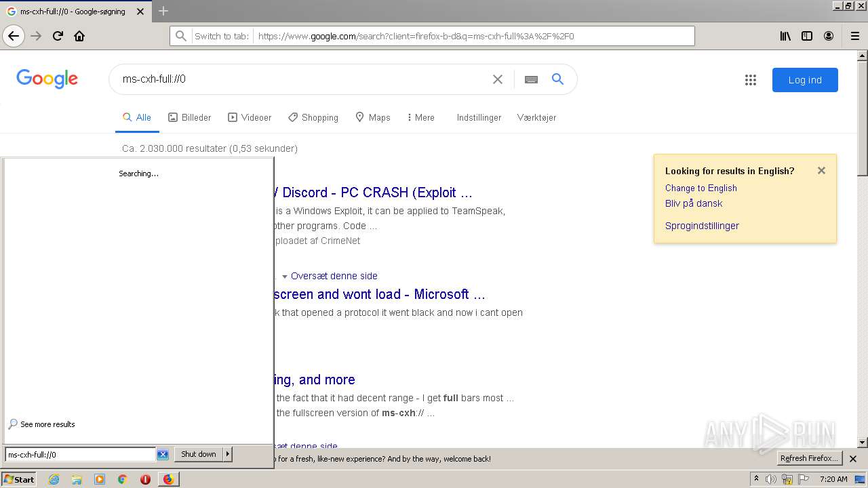Switch to Videoer results tab

click(250, 117)
